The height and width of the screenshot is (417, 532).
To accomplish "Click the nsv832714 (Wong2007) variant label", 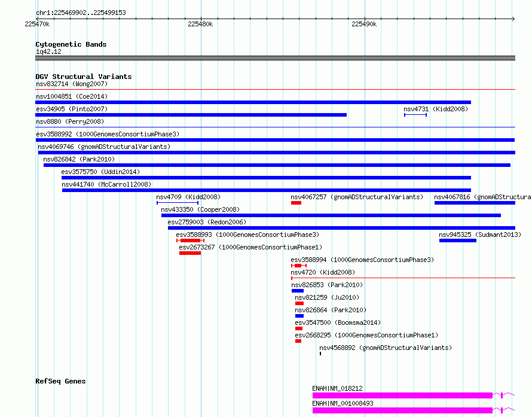I will click(x=72, y=84).
